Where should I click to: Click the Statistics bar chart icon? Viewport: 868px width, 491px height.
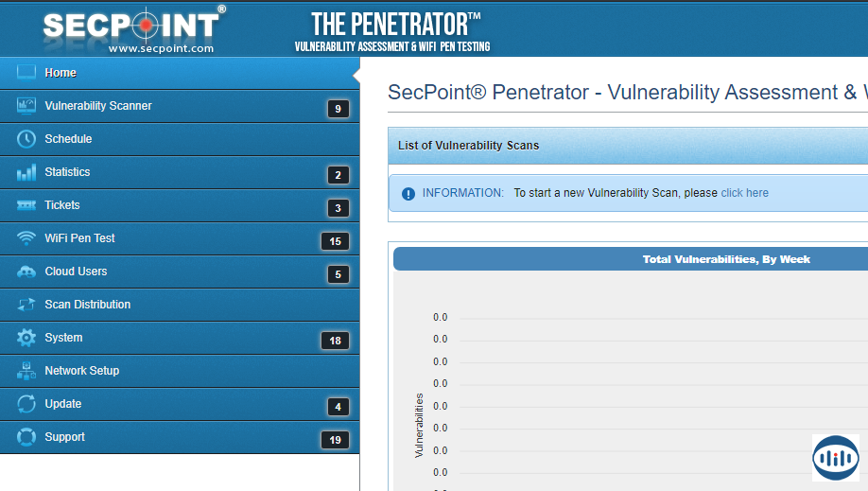point(26,172)
